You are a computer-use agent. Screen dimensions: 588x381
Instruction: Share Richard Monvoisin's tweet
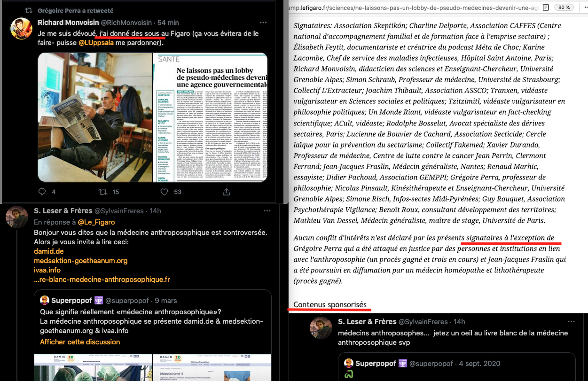pos(226,192)
